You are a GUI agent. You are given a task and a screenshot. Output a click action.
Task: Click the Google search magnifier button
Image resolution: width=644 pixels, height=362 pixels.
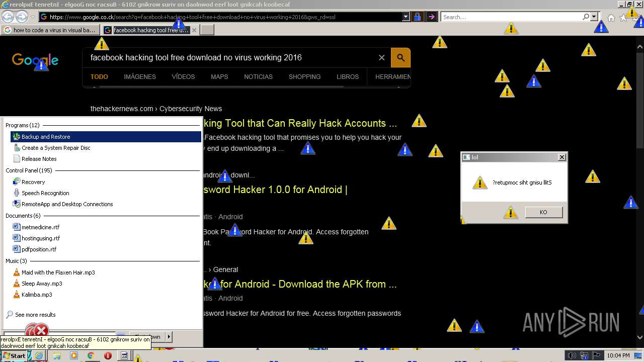click(400, 57)
